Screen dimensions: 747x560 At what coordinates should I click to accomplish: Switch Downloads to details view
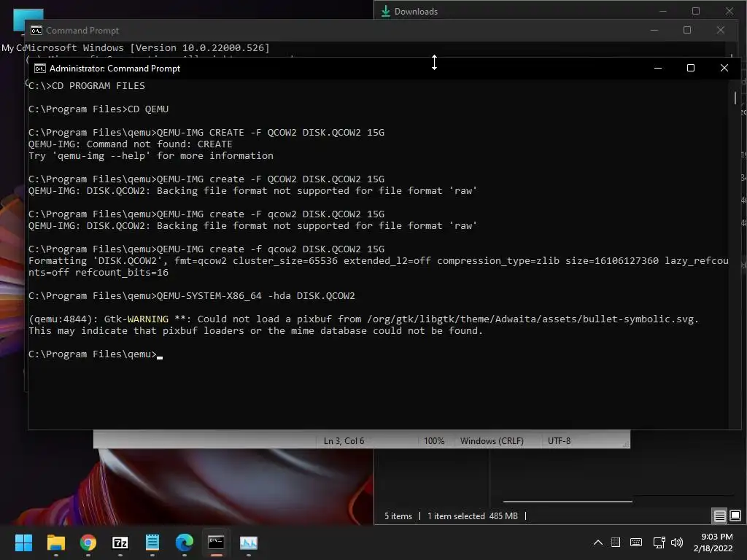click(719, 516)
